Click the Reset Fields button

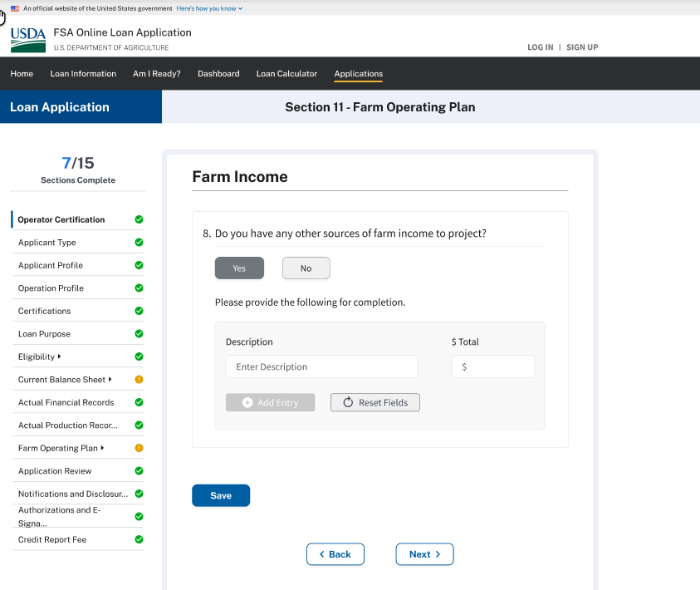click(x=374, y=402)
